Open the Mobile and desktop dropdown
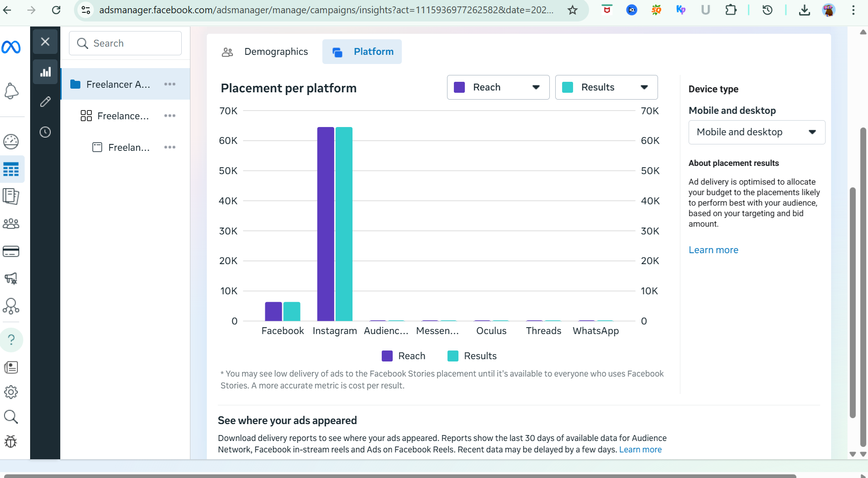The image size is (868, 478). click(x=756, y=132)
